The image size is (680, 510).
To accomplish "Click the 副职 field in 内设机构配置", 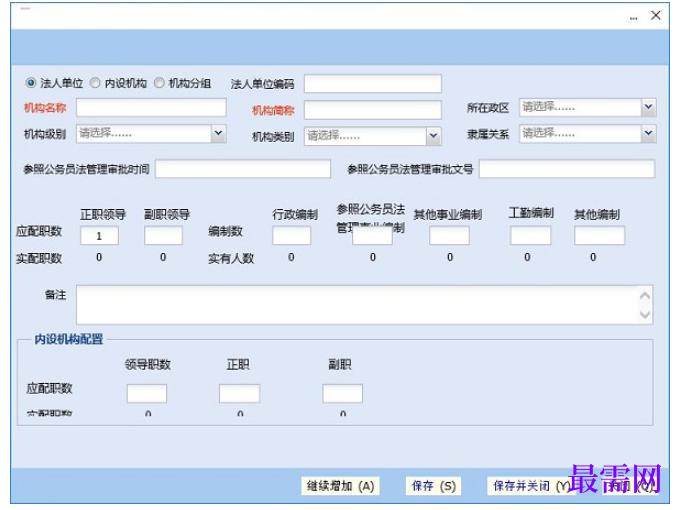I will [x=343, y=393].
